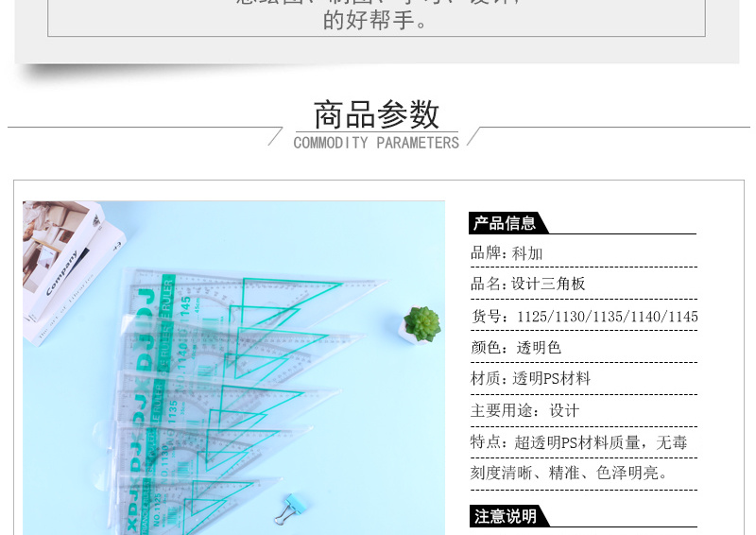
Task: Click the color row 透明色
Action: (x=516, y=348)
